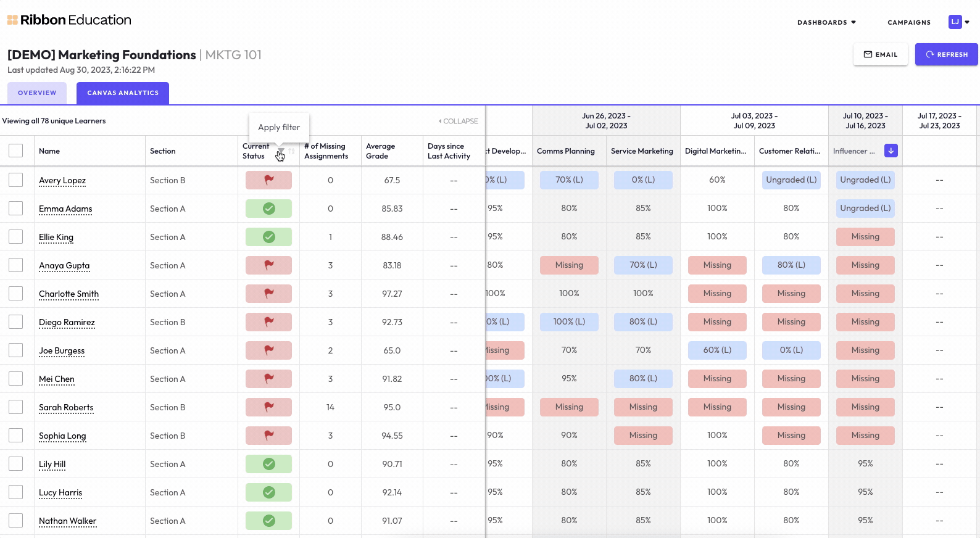Click the Ribbon Education logo

69,20
